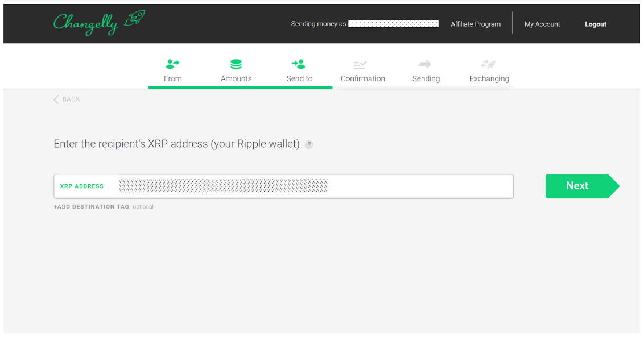Viewport: 644px width, 337px height.
Task: Click the question mark help icon
Action: [x=309, y=144]
